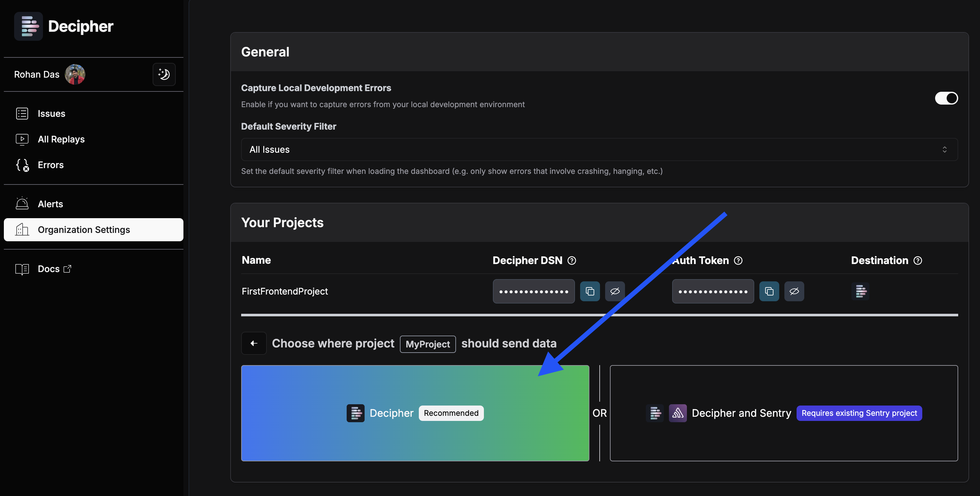Open Rohan Das profile avatar
980x496 pixels.
click(75, 74)
